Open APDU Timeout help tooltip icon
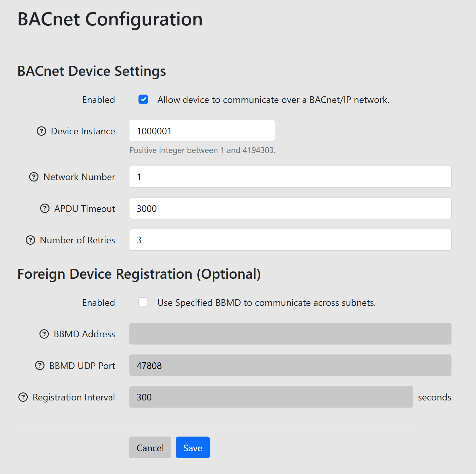The height and width of the screenshot is (474, 476). (x=45, y=209)
